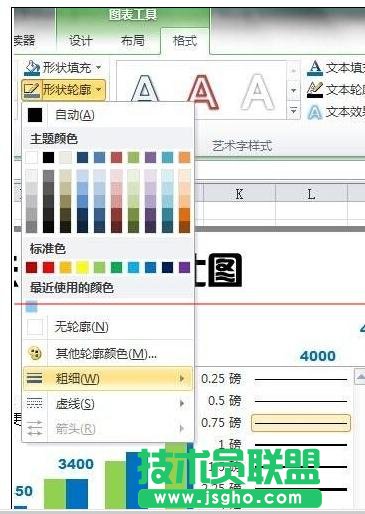Click the 4000 data label on chart

317,356
